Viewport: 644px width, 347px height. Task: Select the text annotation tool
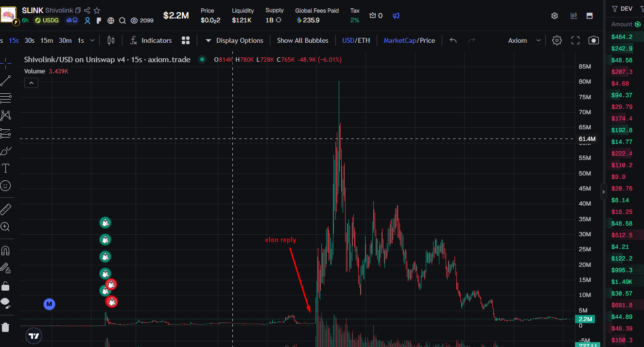pos(5,168)
